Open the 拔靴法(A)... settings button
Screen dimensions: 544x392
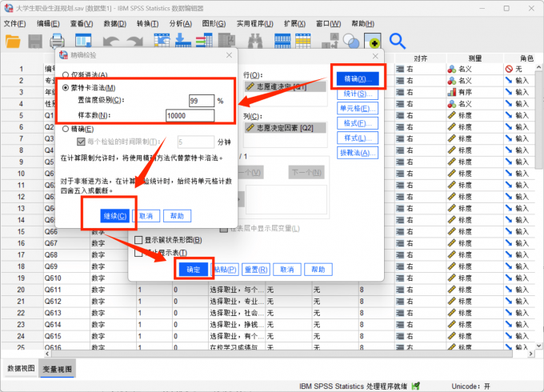pos(357,152)
